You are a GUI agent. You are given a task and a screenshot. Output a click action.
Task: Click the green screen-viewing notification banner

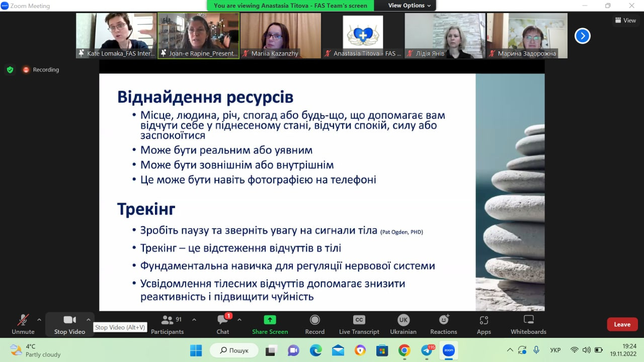pos(290,6)
